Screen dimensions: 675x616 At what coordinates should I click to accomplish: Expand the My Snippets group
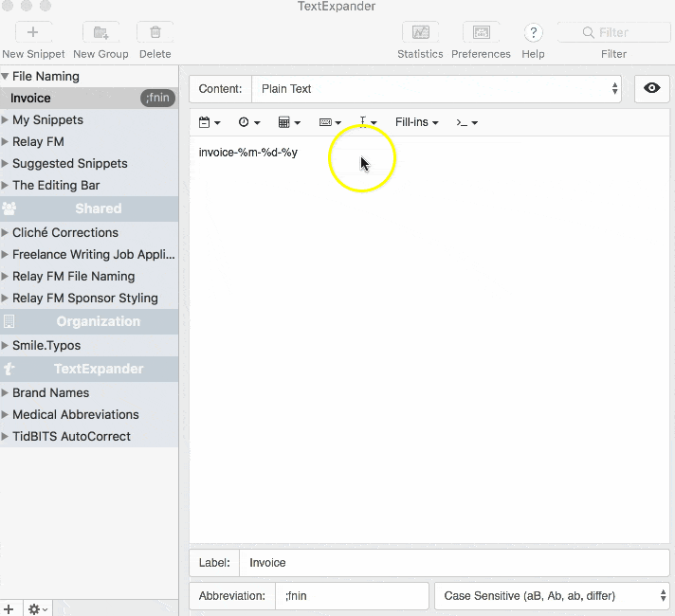(x=5, y=120)
